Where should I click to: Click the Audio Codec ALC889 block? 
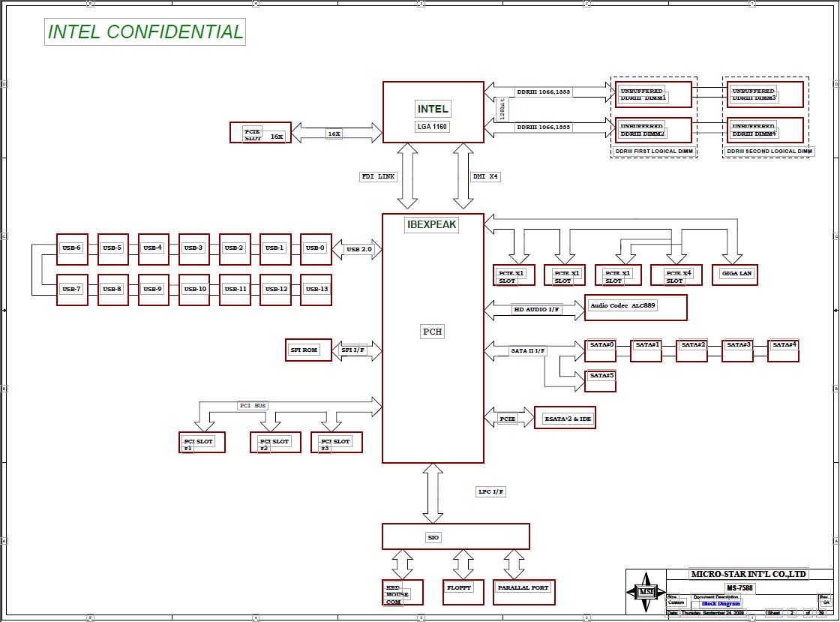point(636,308)
